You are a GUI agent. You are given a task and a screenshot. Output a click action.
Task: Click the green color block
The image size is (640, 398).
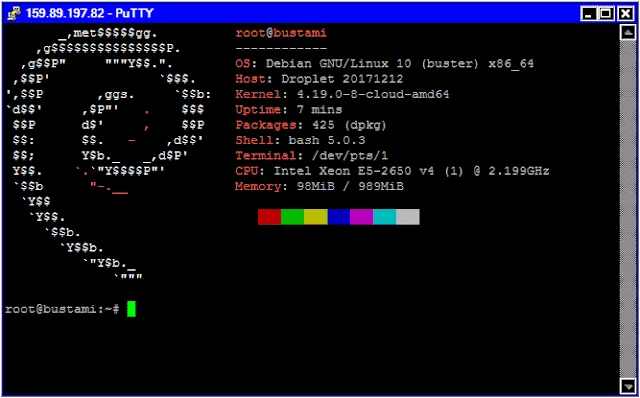click(292, 217)
